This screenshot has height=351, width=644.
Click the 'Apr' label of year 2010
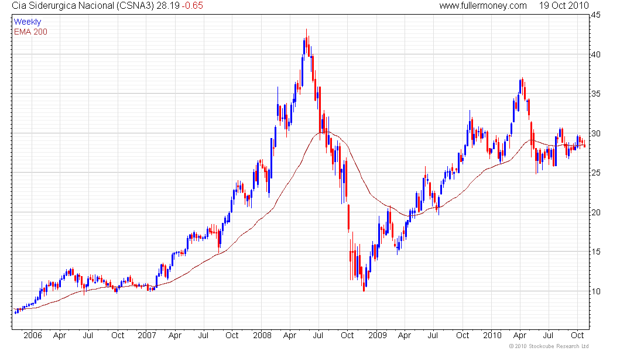[x=519, y=336]
